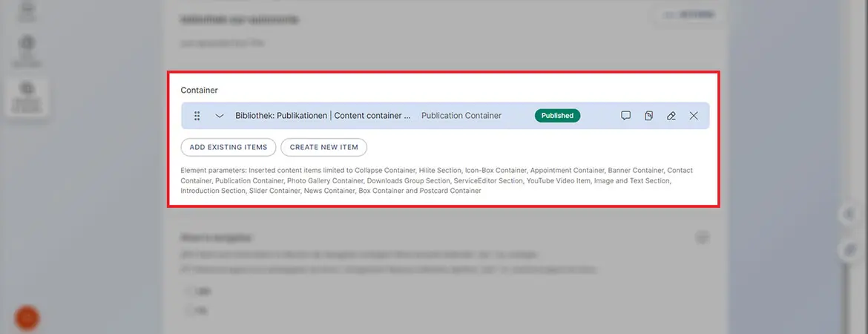
Task: Open the blurred Actions button at top right
Action: [x=688, y=15]
